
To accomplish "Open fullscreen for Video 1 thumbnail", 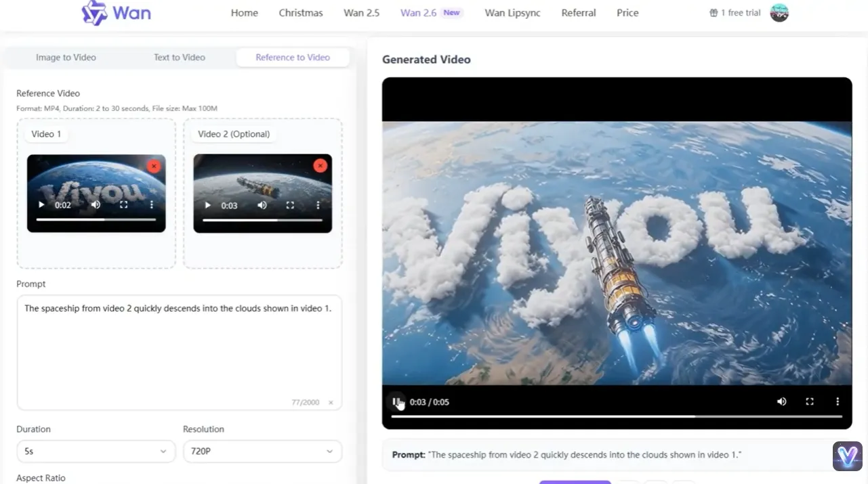I will click(124, 205).
